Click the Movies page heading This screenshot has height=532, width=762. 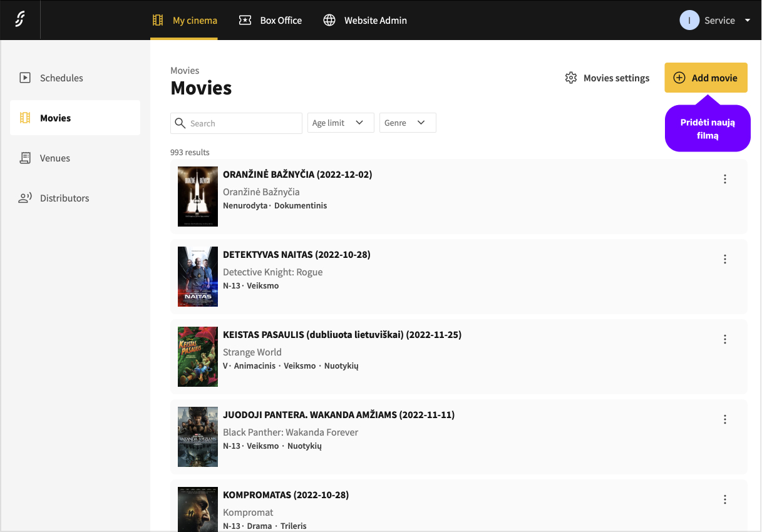(201, 88)
